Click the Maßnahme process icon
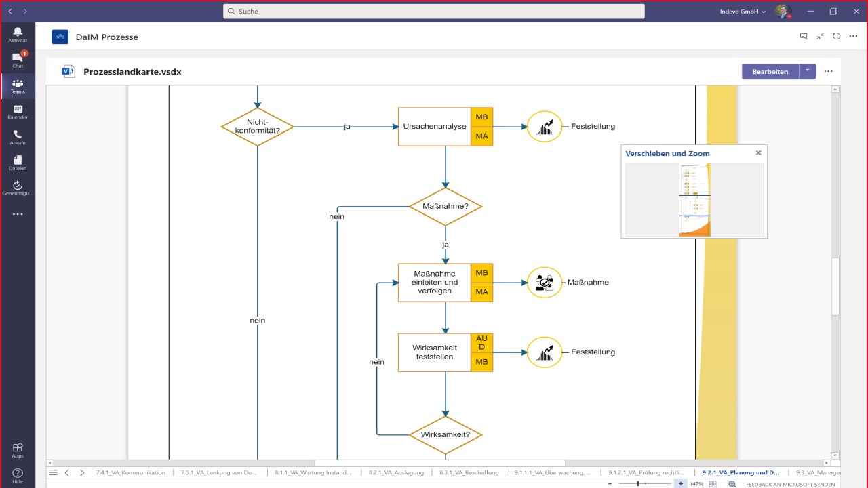Viewport: 868px width, 488px height. (x=545, y=283)
